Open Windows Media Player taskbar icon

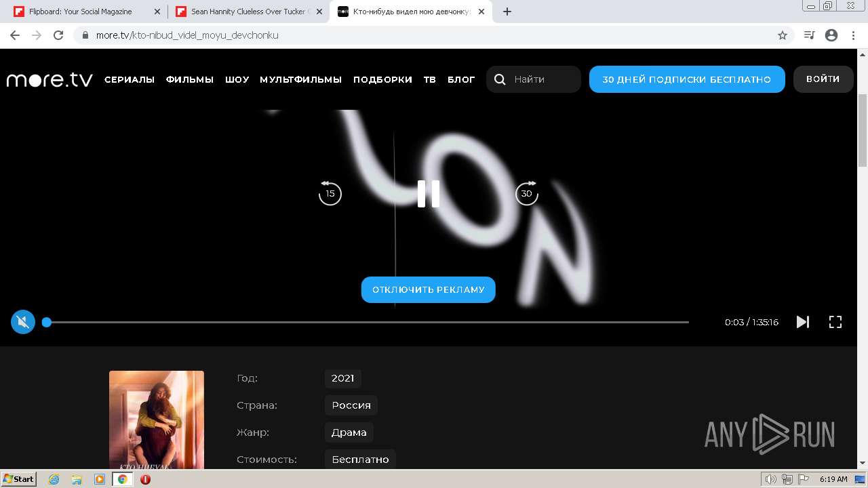click(x=100, y=479)
